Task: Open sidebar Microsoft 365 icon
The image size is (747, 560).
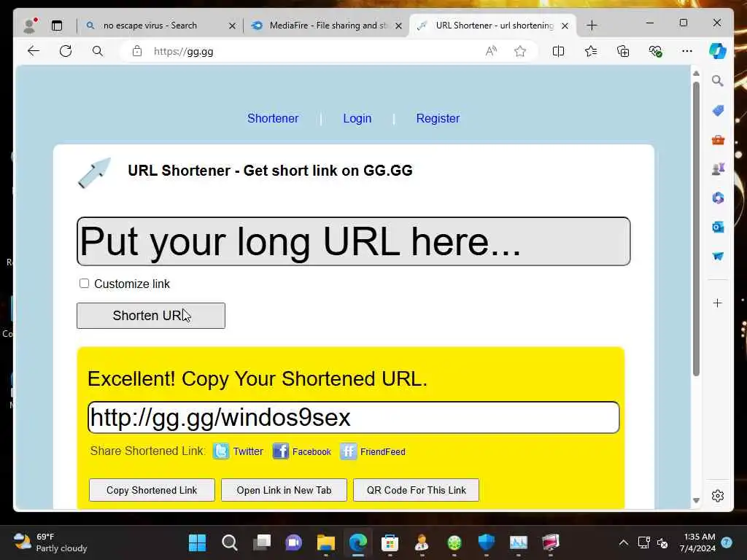Action: pos(718,198)
